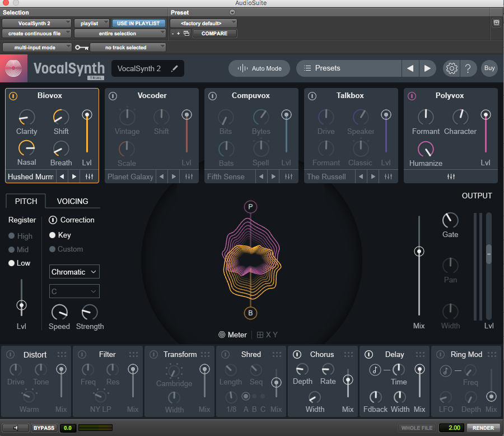Screen dimensions: 504x436
Task: Open Vocoder advanced settings sliders icon
Action: (189, 177)
